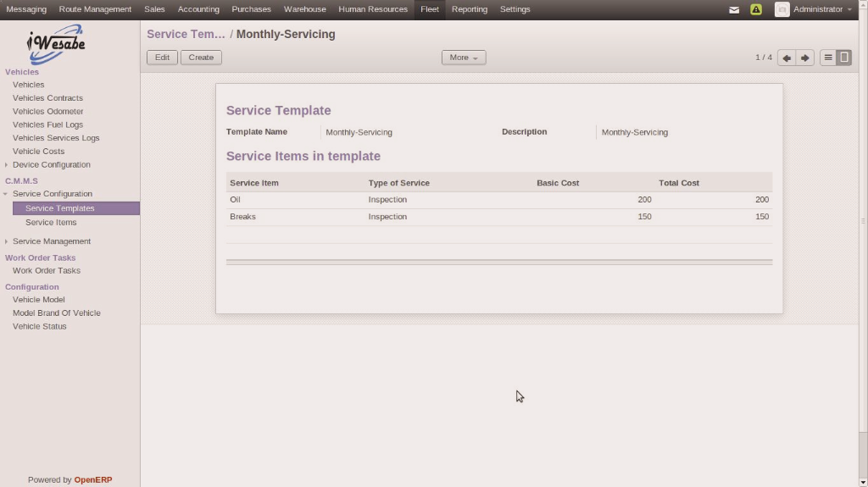Viewport: 868px width, 487px height.
Task: Open the Warehouse menu
Action: click(x=304, y=9)
